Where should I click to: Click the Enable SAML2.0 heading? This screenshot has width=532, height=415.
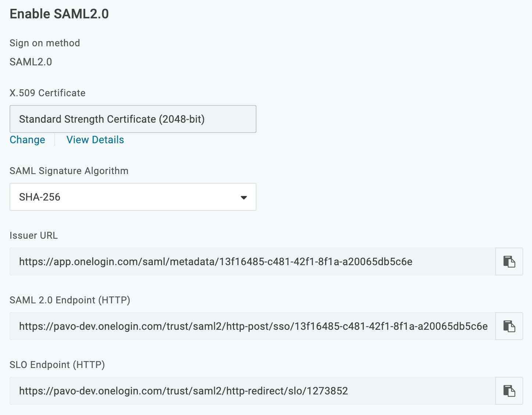tap(59, 14)
